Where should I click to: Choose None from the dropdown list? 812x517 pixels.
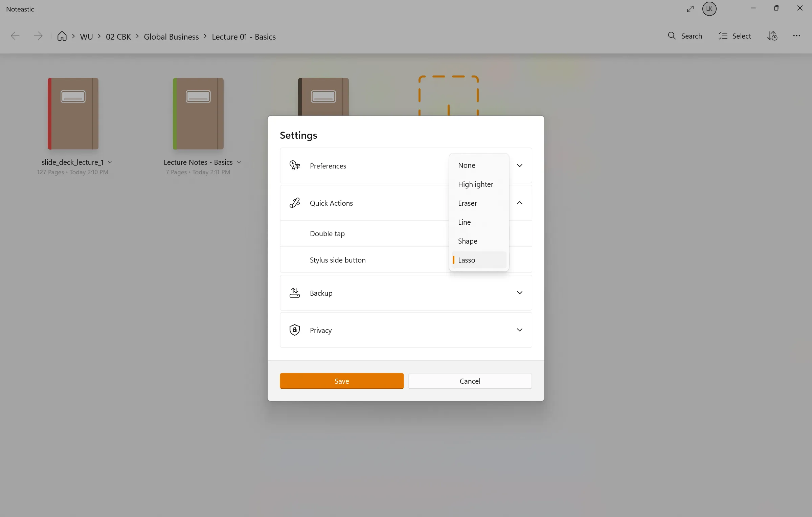click(x=479, y=165)
